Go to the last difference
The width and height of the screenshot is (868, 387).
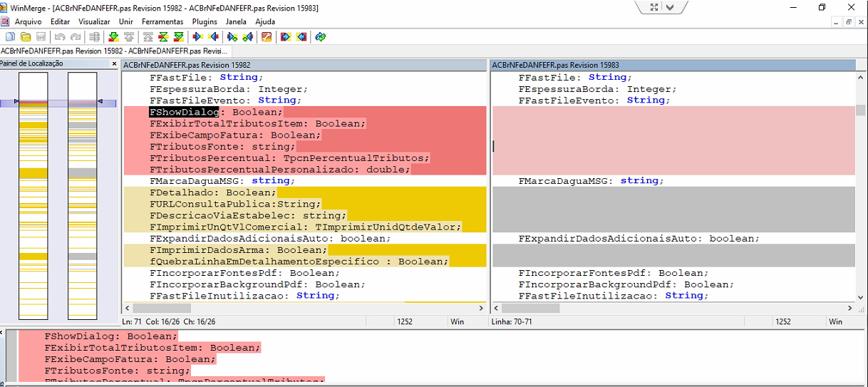click(x=179, y=36)
